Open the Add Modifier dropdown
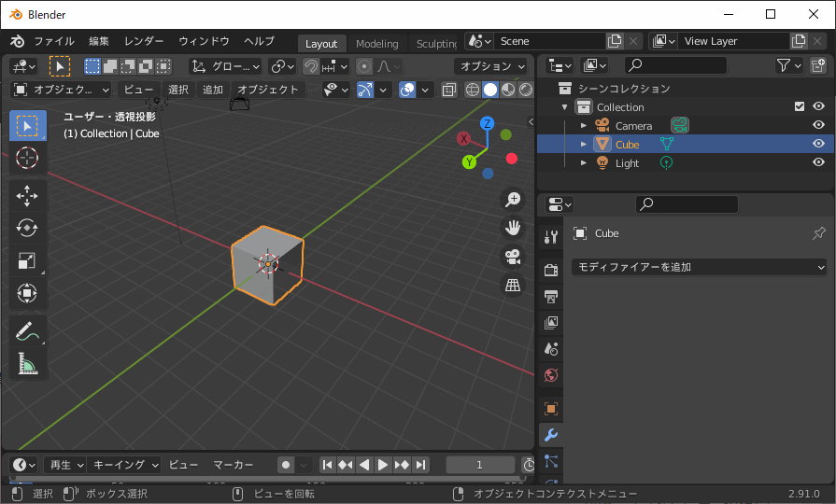The width and height of the screenshot is (836, 504). [x=699, y=267]
